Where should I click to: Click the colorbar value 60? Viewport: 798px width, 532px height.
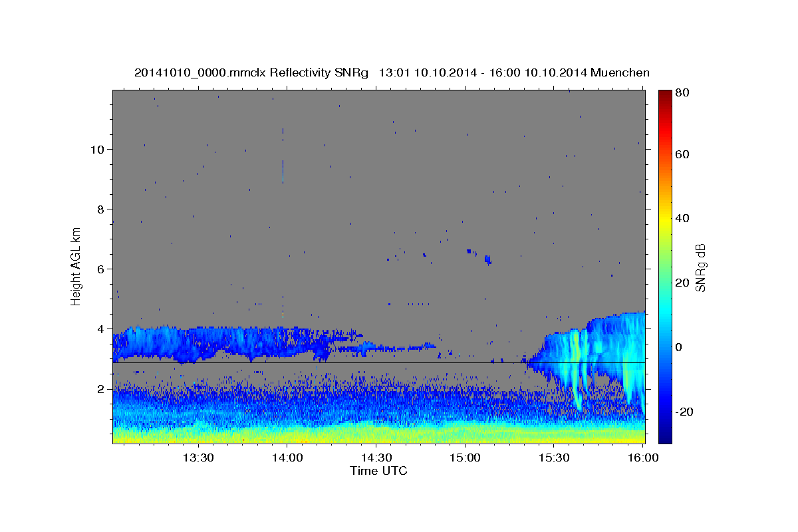(x=684, y=154)
